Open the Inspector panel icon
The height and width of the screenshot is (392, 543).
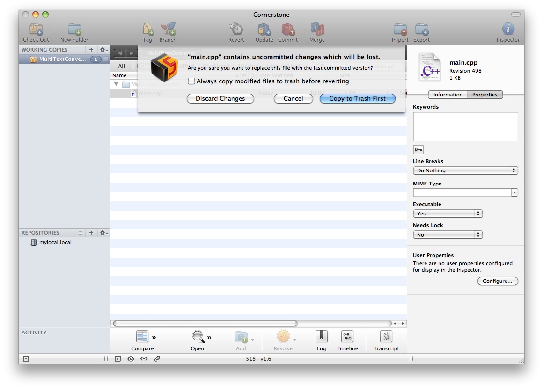click(x=508, y=29)
